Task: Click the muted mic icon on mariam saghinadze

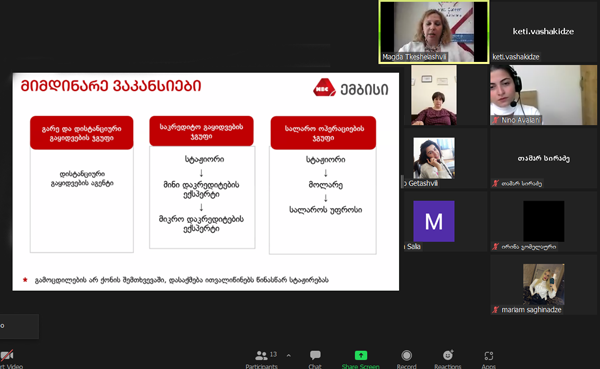Action: [x=496, y=310]
